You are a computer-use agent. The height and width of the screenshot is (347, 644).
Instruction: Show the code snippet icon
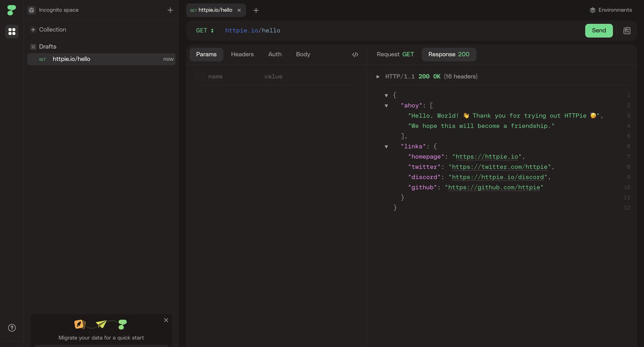click(355, 55)
